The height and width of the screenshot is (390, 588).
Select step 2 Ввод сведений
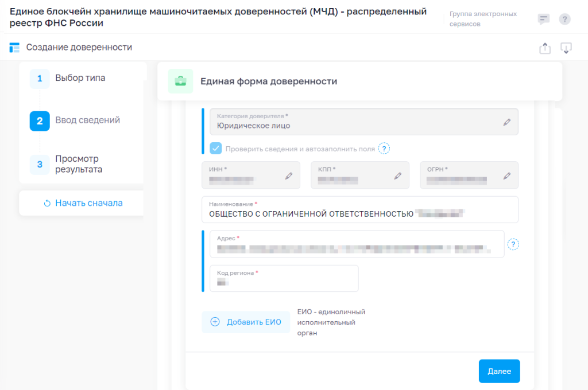click(x=75, y=120)
